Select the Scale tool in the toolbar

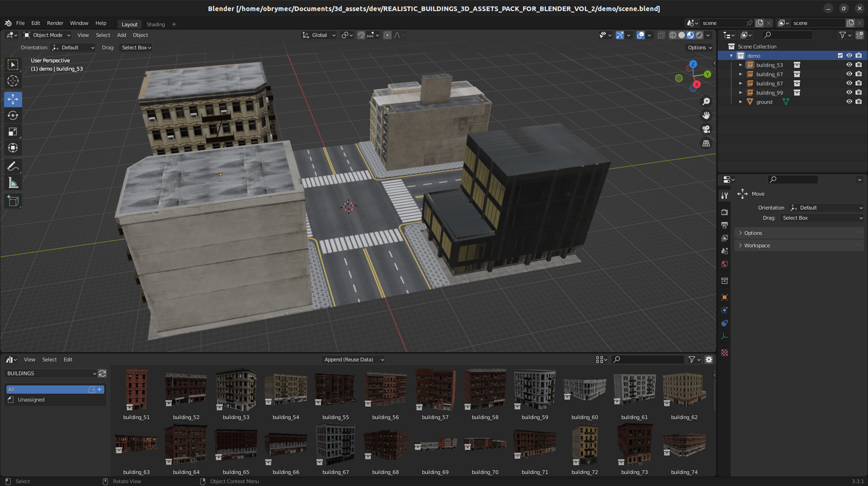pos(13,132)
